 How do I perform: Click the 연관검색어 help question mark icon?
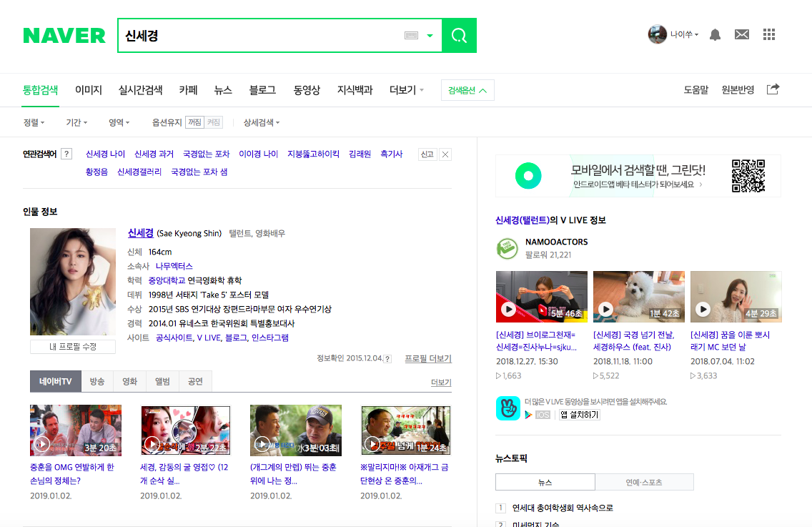tap(66, 154)
